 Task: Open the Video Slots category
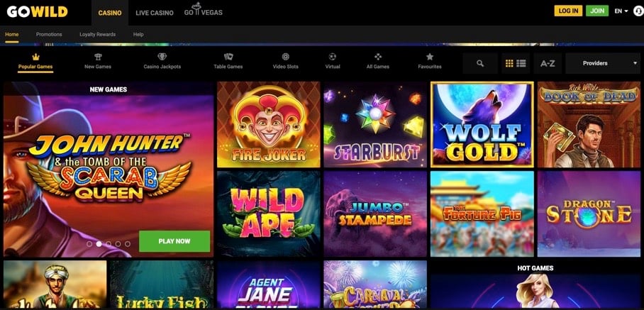point(285,61)
